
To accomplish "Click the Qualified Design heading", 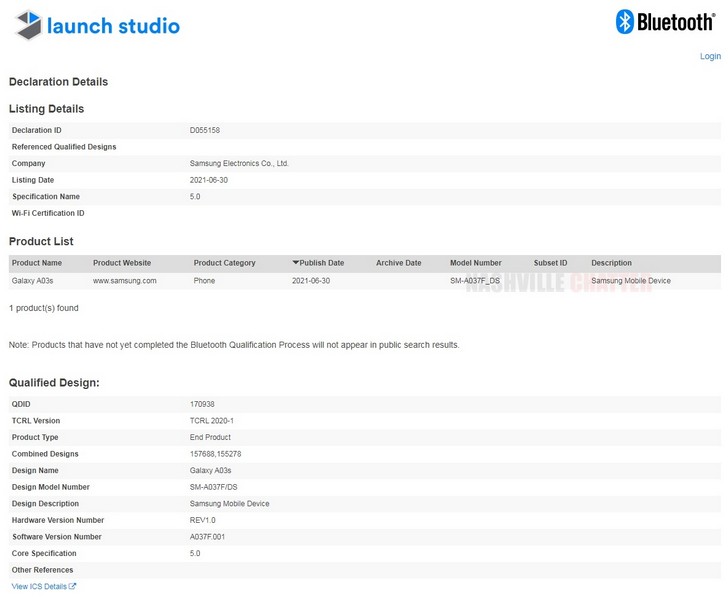I will pyautogui.click(x=54, y=383).
